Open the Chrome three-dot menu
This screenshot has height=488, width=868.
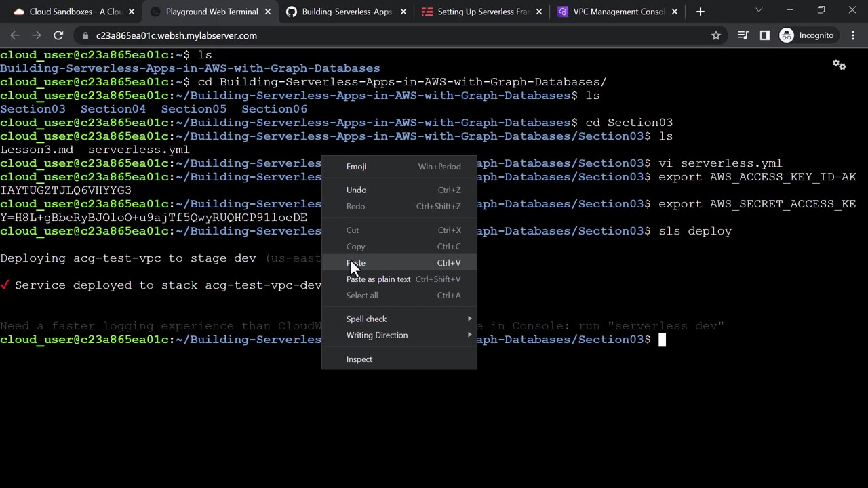tap(852, 35)
